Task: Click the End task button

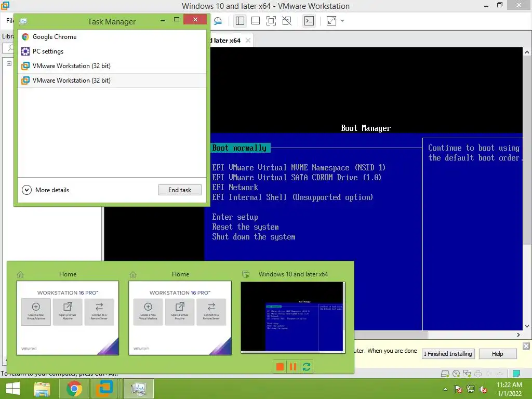Action: click(180, 190)
